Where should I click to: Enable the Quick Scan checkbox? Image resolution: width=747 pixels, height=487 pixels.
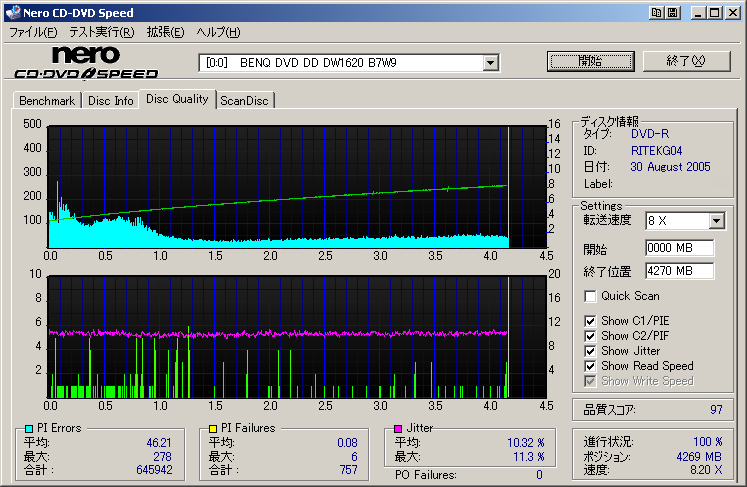point(590,296)
